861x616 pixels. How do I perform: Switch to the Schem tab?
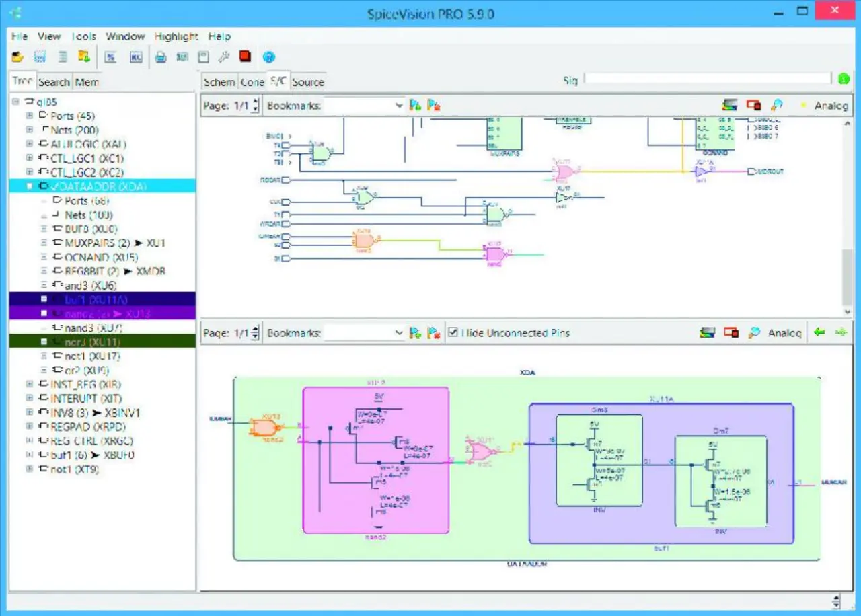(x=219, y=82)
